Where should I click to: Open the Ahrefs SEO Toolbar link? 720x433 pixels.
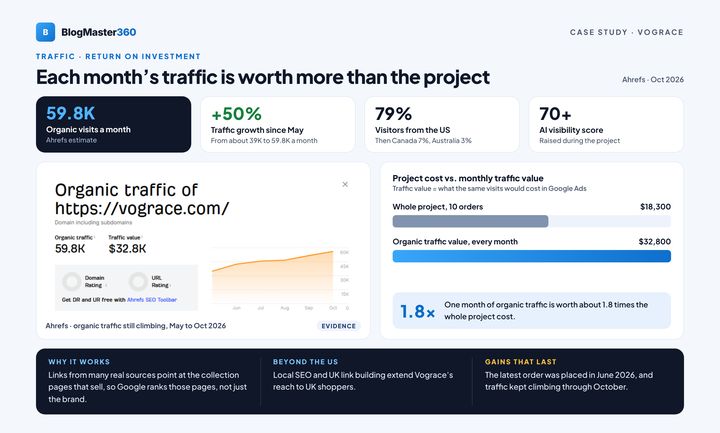pos(152,300)
